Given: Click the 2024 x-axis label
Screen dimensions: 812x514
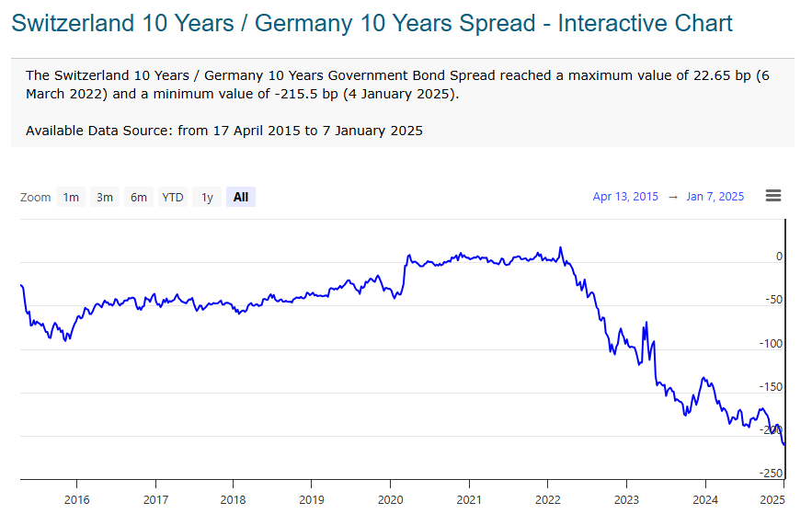Looking at the screenshot, I should [704, 498].
